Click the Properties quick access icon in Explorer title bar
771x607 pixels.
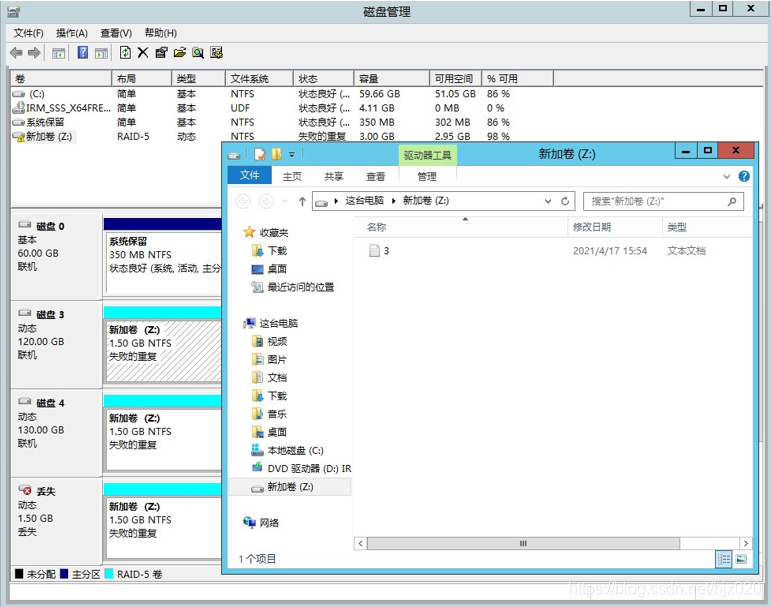click(x=260, y=154)
